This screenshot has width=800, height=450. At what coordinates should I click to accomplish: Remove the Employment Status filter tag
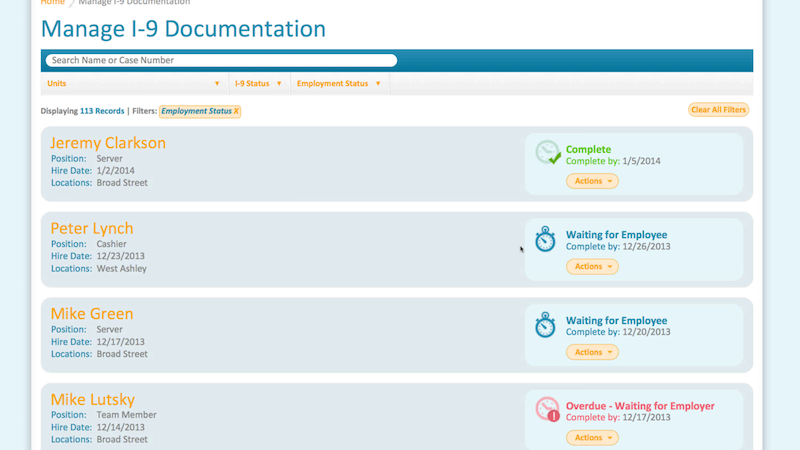click(x=236, y=111)
